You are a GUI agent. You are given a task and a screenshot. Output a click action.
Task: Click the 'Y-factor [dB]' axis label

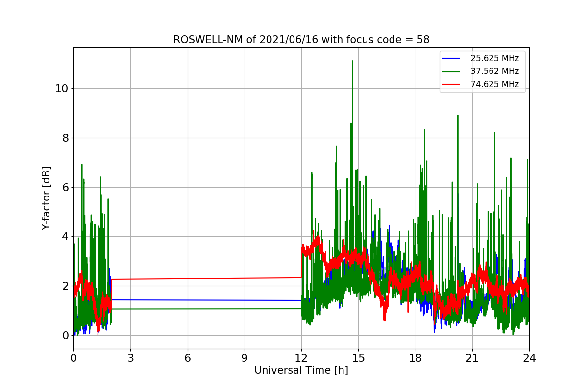[46, 198]
